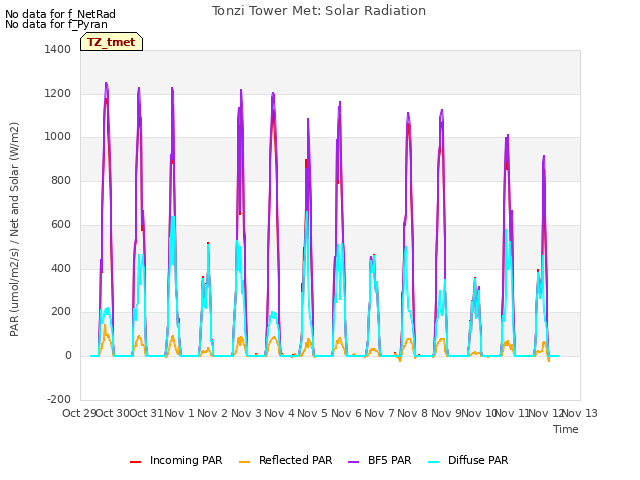Click the Nov 10 x-axis tick label
This screenshot has height=480, width=640.
click(x=479, y=413)
